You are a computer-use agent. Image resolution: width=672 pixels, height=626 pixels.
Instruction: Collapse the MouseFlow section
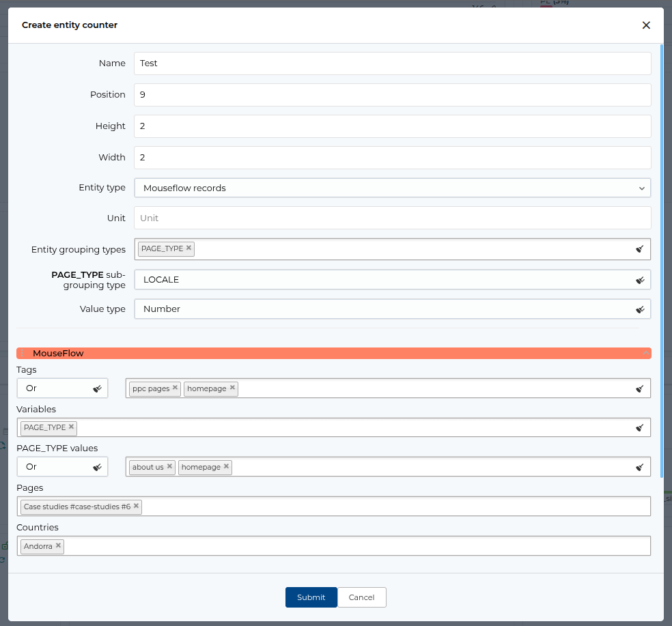[x=645, y=353]
